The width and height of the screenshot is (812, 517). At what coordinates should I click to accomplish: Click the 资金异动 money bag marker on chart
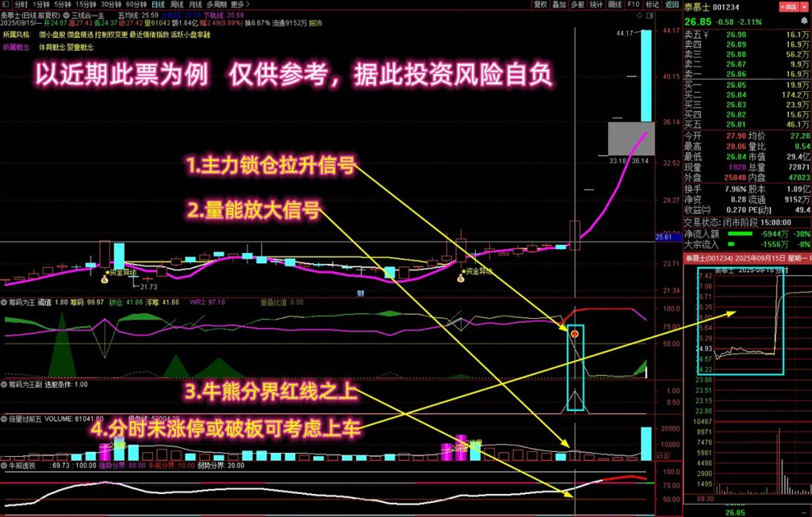tap(104, 279)
